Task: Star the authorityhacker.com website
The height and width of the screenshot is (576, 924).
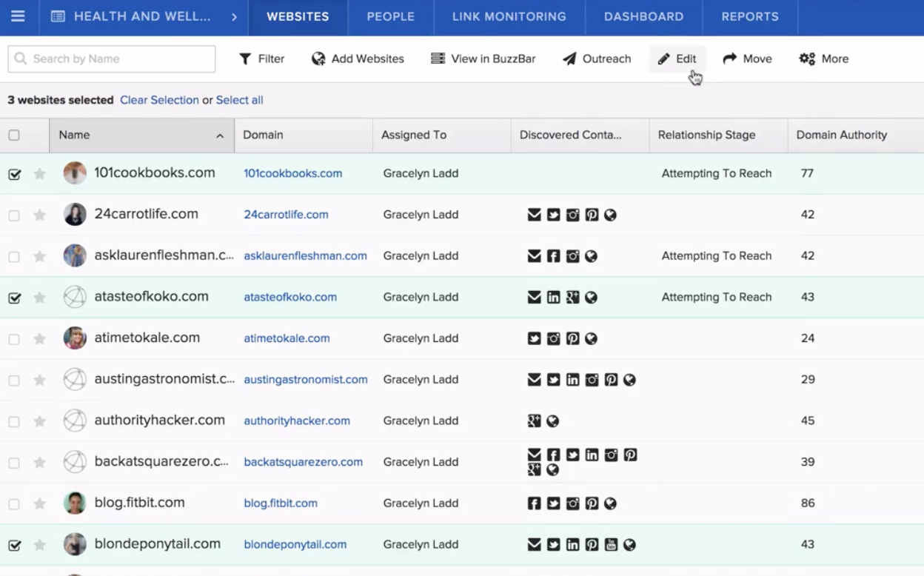Action: (x=40, y=421)
